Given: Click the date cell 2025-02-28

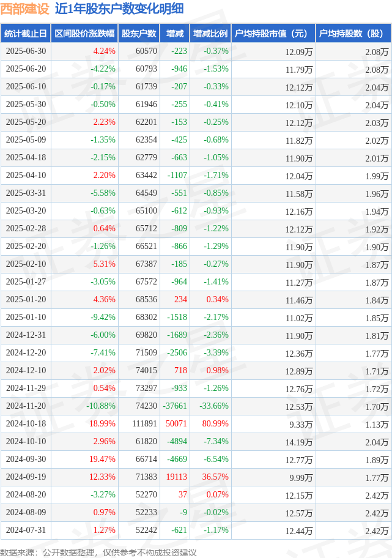Looking at the screenshot, I should click(26, 228).
